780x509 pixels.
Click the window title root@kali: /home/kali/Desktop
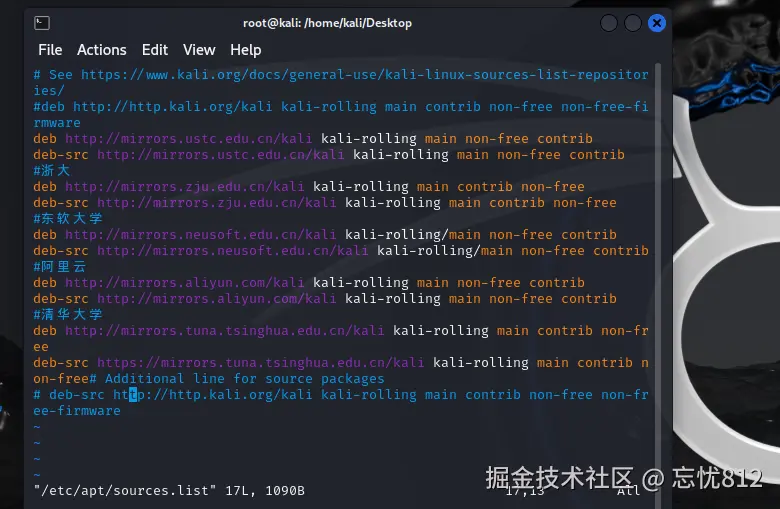click(327, 23)
